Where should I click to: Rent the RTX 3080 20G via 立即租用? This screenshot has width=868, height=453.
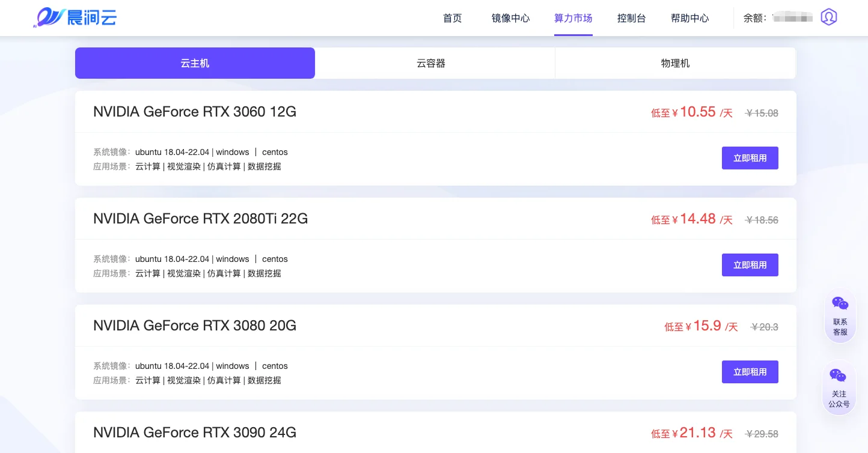pyautogui.click(x=750, y=372)
